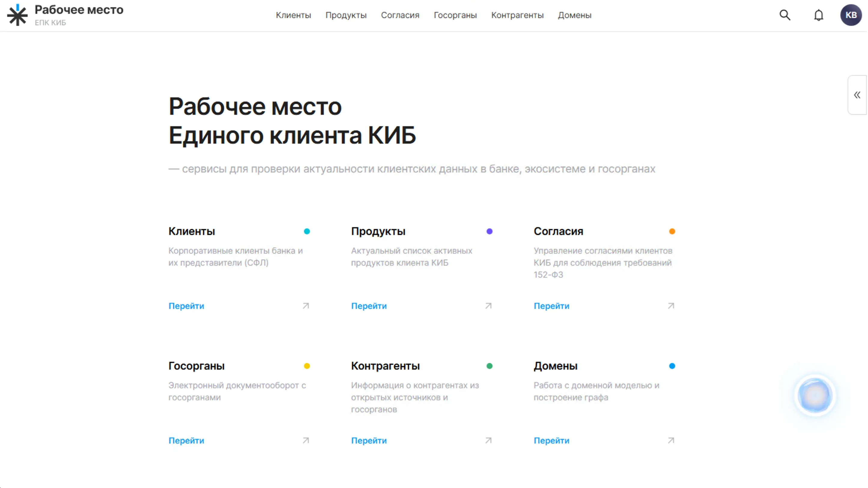This screenshot has height=488, width=868.
Task: Open Клиенты in the top navigation
Action: [293, 15]
